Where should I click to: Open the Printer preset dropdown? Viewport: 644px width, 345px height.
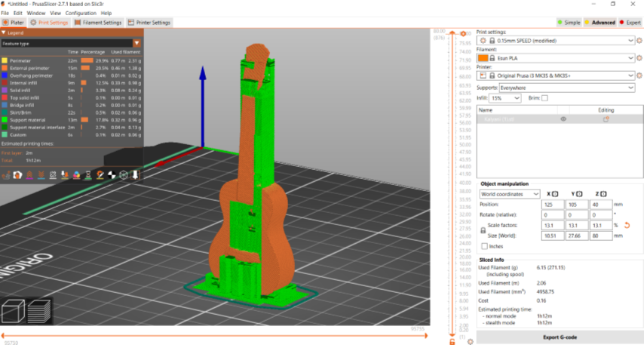click(556, 75)
